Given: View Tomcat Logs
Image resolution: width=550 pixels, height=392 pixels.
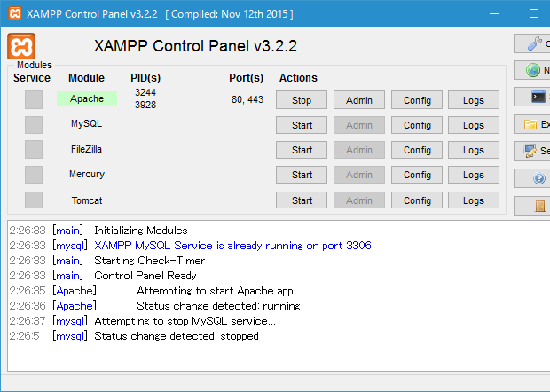Looking at the screenshot, I should [474, 200].
